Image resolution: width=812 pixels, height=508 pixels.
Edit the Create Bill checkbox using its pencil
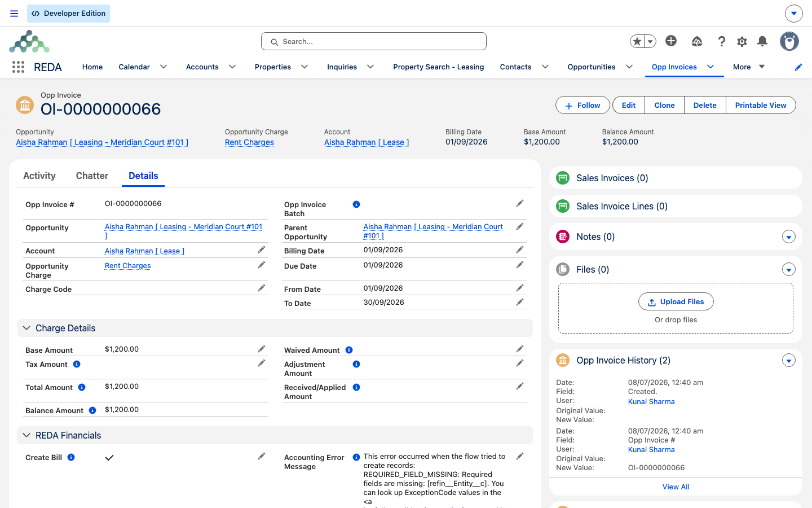[x=262, y=456]
